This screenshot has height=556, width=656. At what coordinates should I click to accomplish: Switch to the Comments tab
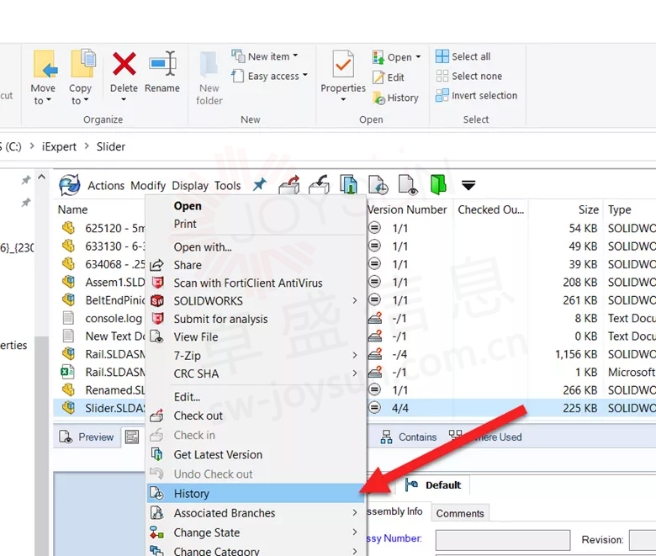460,513
